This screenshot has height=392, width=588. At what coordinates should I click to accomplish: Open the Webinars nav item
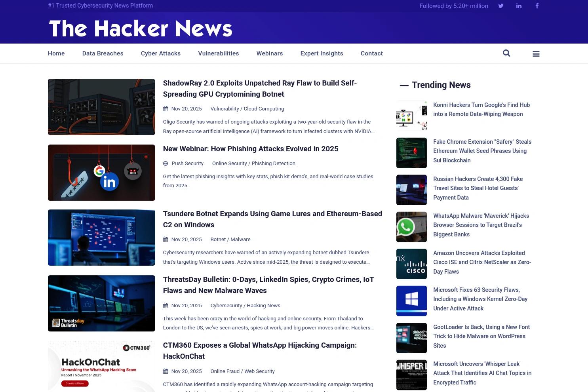point(270,53)
